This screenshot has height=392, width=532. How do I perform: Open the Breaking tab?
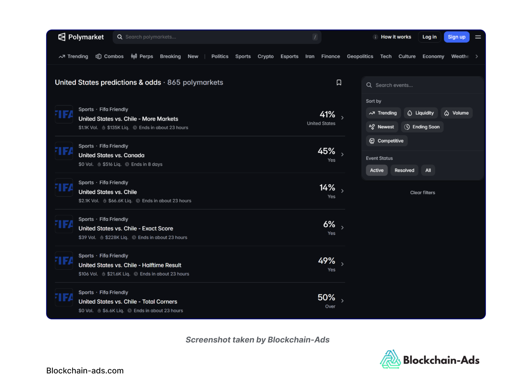[170, 56]
